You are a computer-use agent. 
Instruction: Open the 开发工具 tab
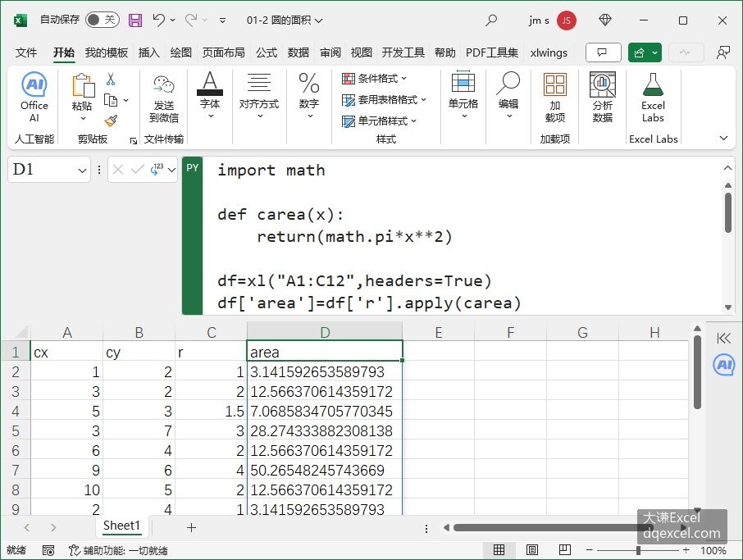[x=403, y=52]
